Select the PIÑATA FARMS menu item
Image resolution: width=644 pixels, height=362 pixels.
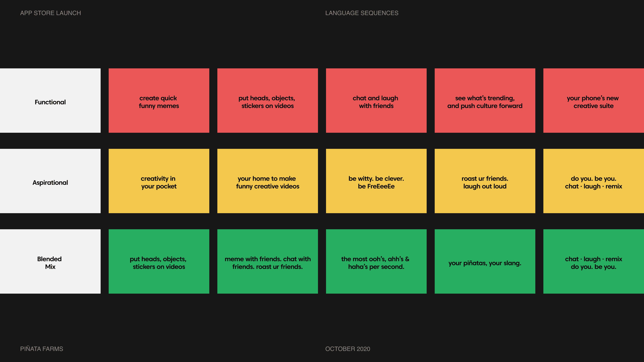pyautogui.click(x=42, y=349)
